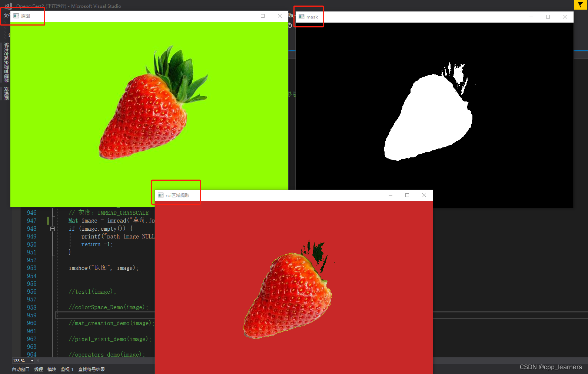Viewport: 588px width, 374px height.
Task: Click the closing brace on line 951
Action: tap(70, 252)
